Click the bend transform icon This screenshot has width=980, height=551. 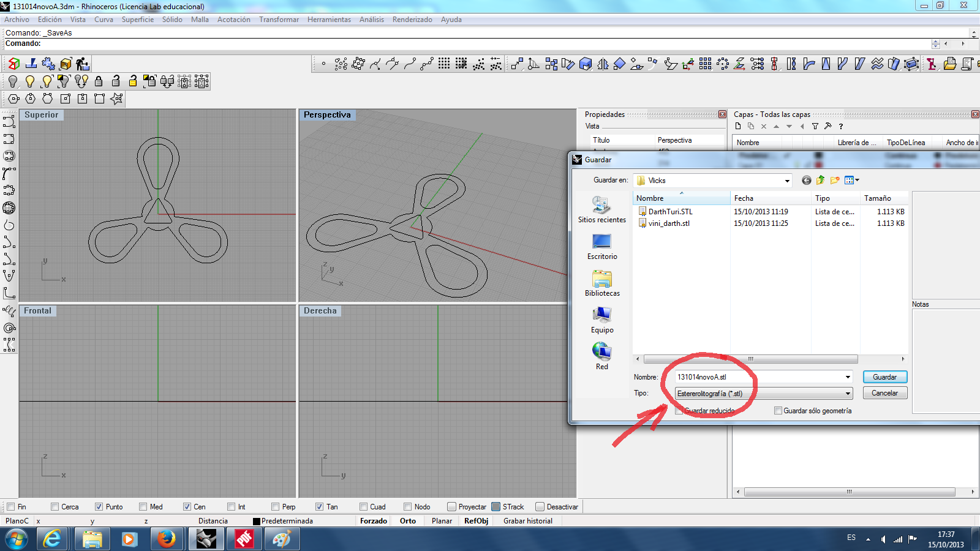809,64
